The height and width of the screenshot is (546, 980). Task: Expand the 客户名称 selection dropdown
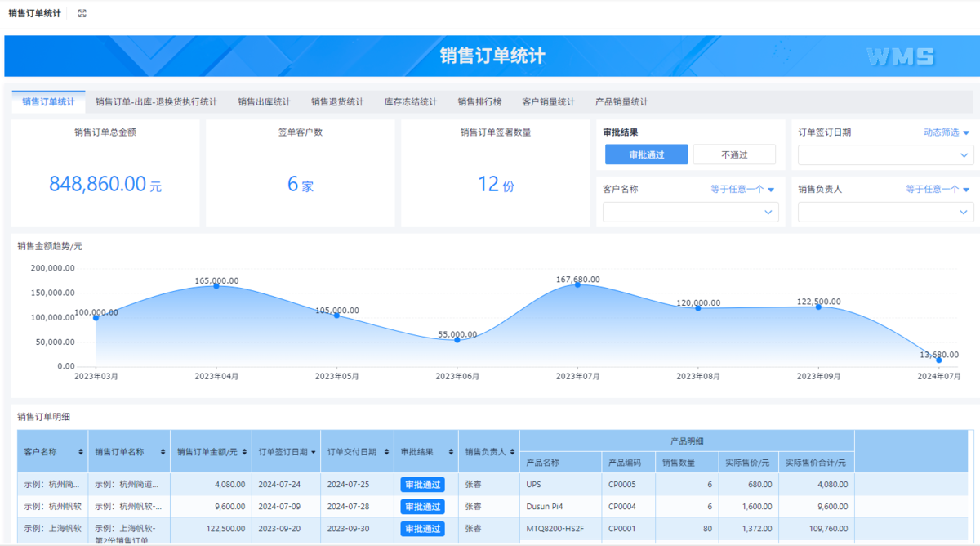[x=690, y=213]
